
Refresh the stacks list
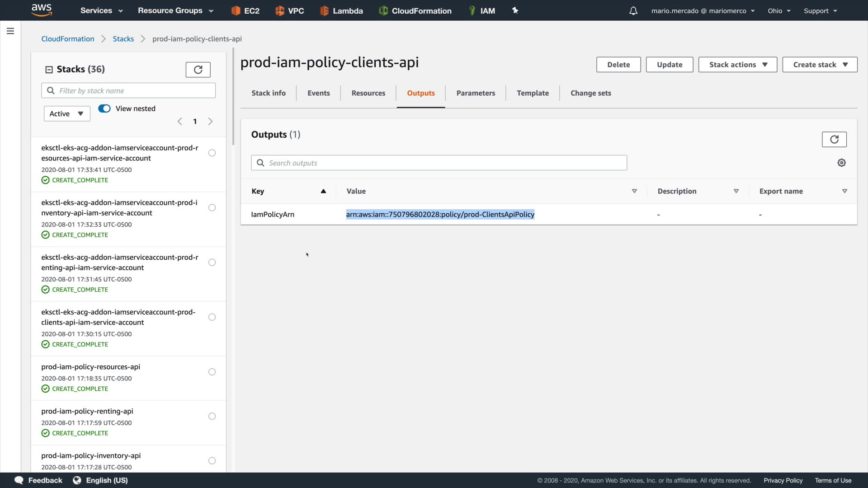point(198,70)
